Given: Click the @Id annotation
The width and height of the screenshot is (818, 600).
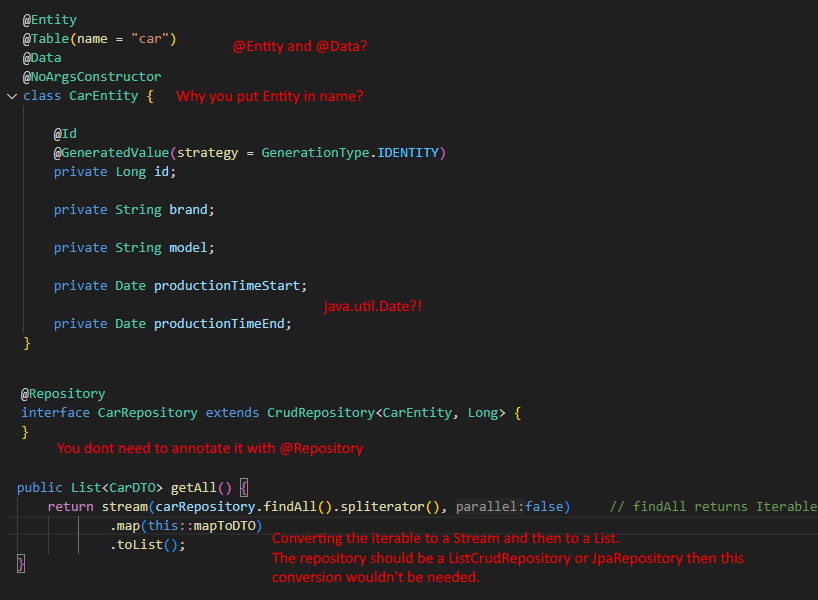Looking at the screenshot, I should [x=65, y=134].
